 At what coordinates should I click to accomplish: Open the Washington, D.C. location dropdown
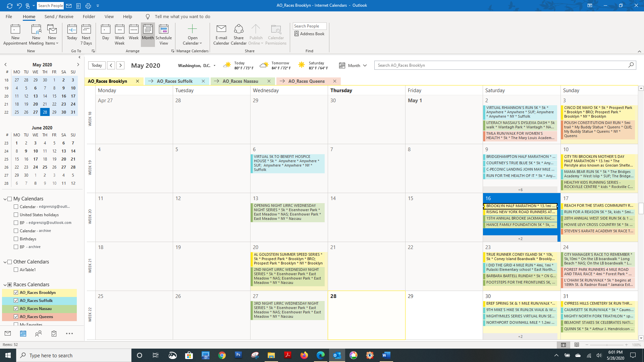[215, 66]
